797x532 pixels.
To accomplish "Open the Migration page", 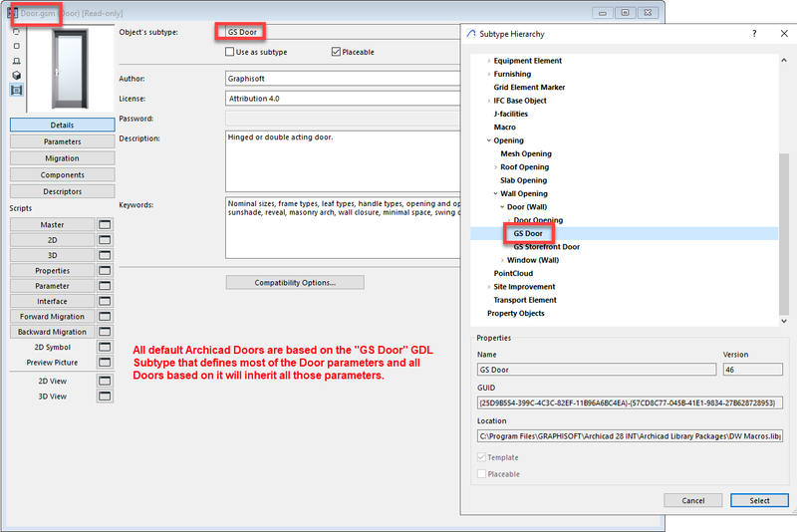I will [62, 158].
